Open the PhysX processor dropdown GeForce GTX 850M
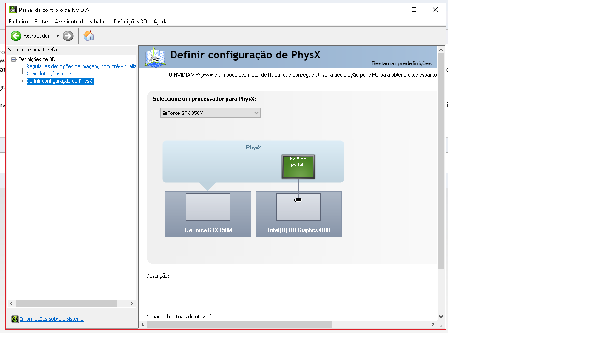The width and height of the screenshot is (591, 364). (x=210, y=113)
